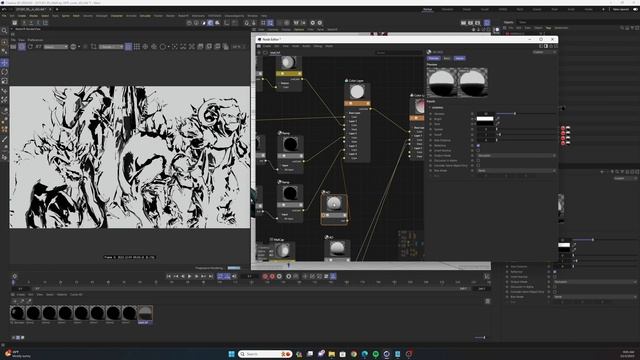The height and width of the screenshot is (360, 640).
Task: Open Bias Mode dropdown in Attribute Manager
Action: coord(595,297)
